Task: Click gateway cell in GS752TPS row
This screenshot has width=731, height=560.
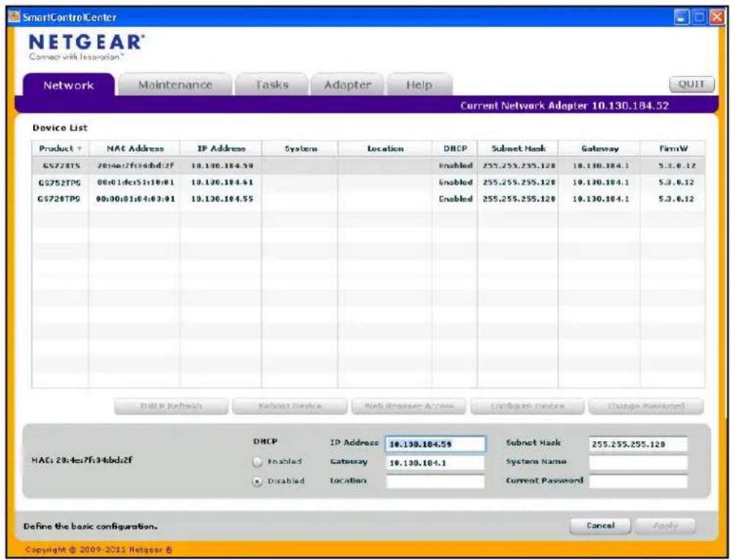Action: 601,182
